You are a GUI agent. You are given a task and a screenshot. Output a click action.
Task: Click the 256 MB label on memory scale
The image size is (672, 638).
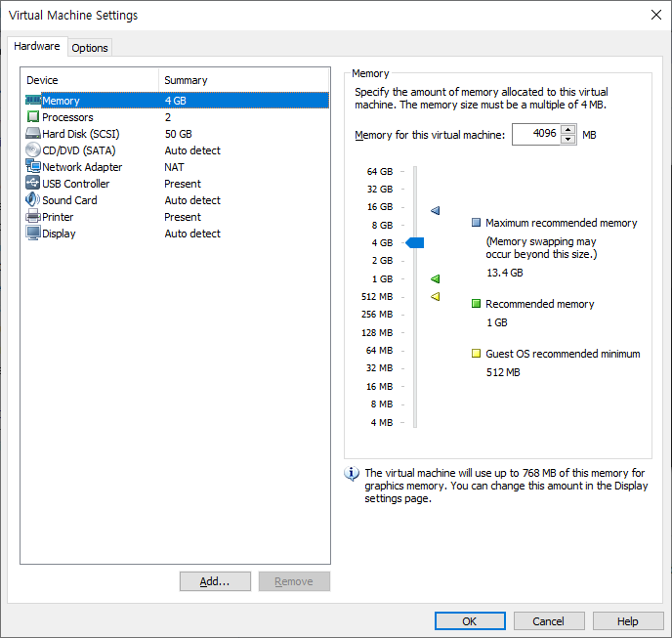coord(377,315)
